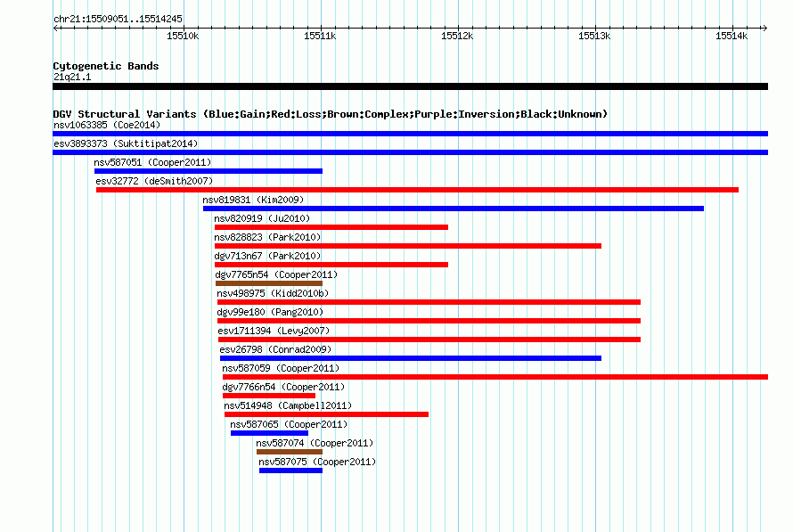Click the 15514k ruler label
This screenshot has height=532, width=793.
point(732,36)
